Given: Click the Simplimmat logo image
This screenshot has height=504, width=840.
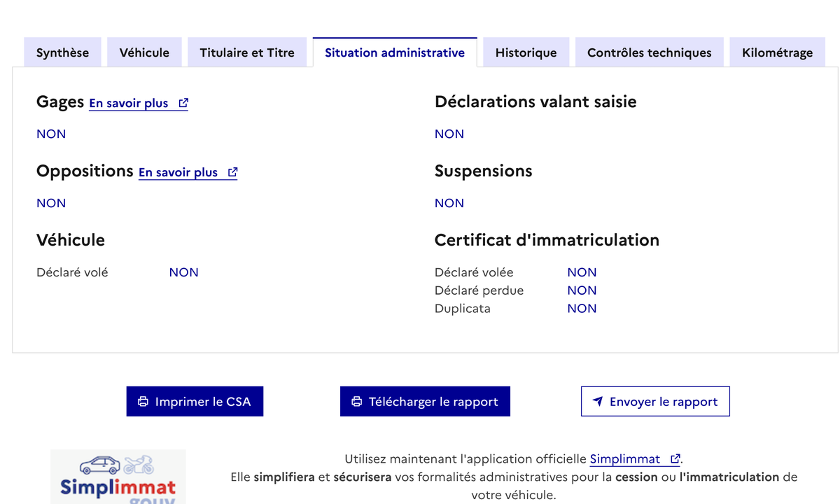Looking at the screenshot, I should click(x=118, y=477).
